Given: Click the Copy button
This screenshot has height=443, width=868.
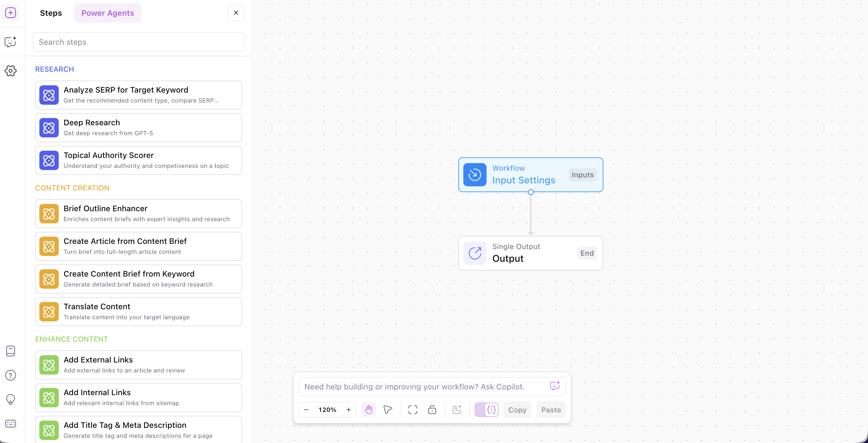Looking at the screenshot, I should point(517,410).
